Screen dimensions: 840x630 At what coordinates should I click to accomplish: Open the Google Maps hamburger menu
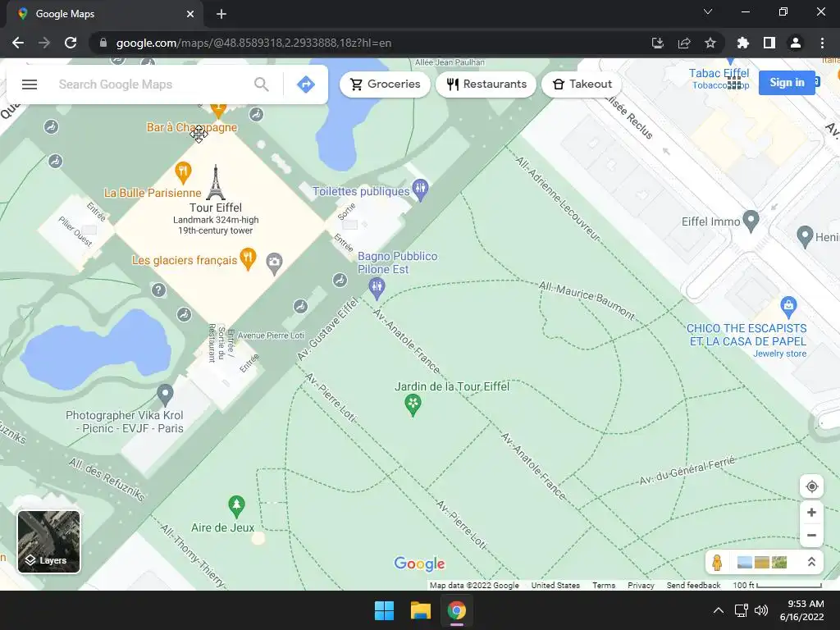(x=30, y=84)
